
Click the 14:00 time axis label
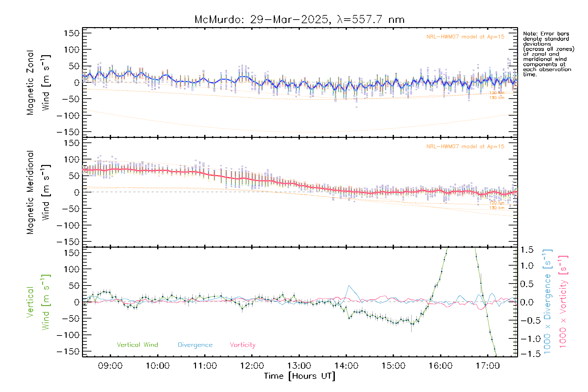[346, 366]
